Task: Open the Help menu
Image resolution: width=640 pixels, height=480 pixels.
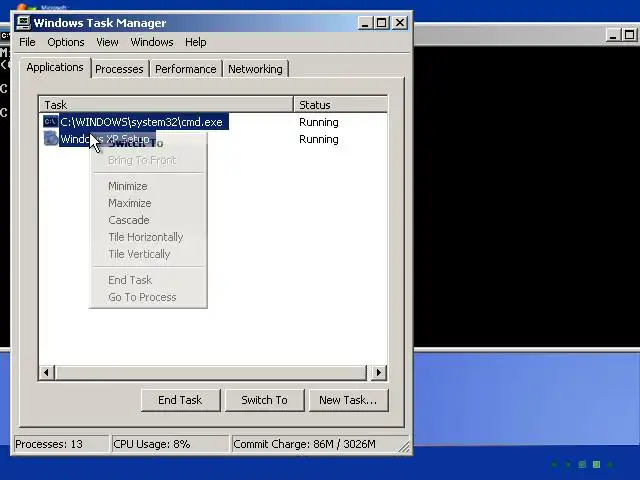Action: (x=196, y=42)
